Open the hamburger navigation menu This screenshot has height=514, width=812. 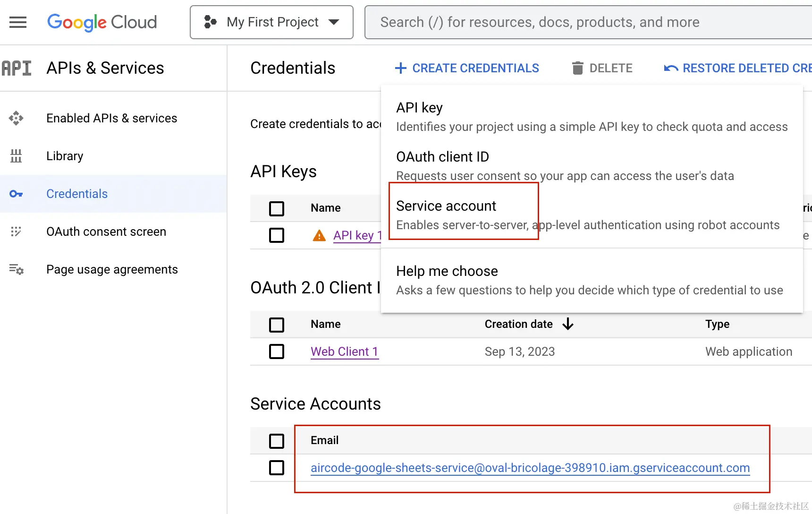tap(18, 22)
